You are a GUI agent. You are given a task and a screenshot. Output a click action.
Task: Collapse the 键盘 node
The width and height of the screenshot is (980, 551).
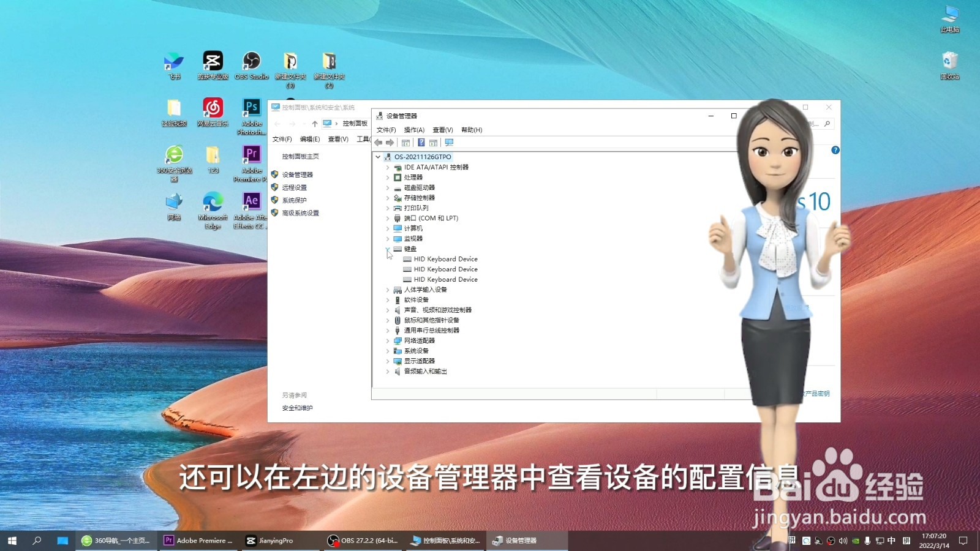pos(388,249)
